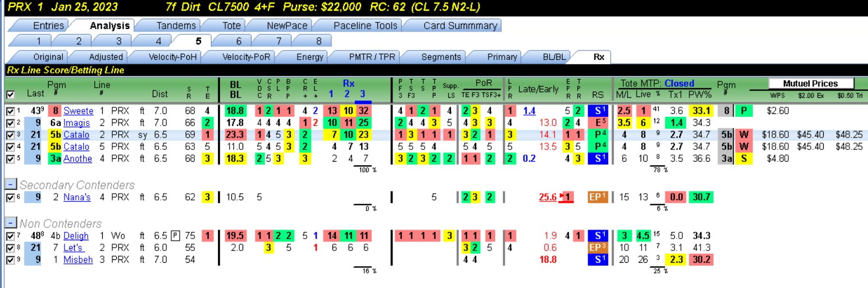Click the 0.2 Late/Early link for Anothe
868x288 pixels.
pos(529,159)
